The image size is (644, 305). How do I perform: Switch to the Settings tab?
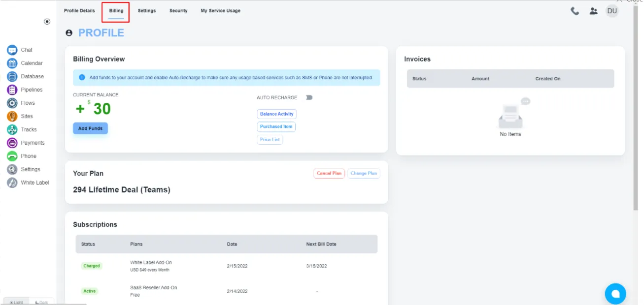147,11
